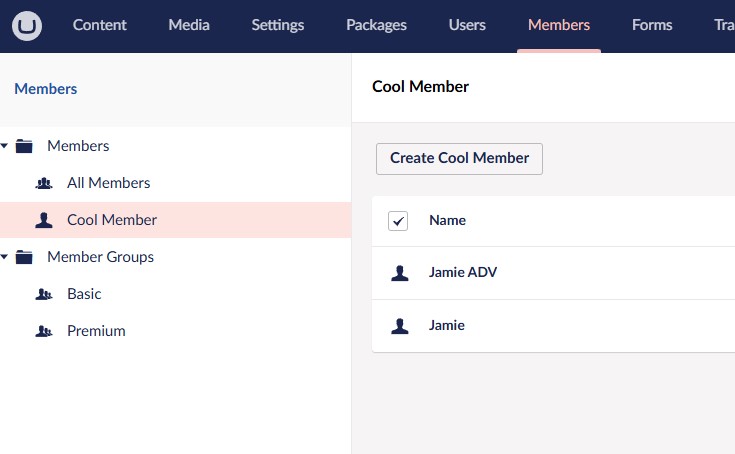Collapse the Members folder arrow
Viewport: 735px width, 454px height.
[x=4, y=146]
